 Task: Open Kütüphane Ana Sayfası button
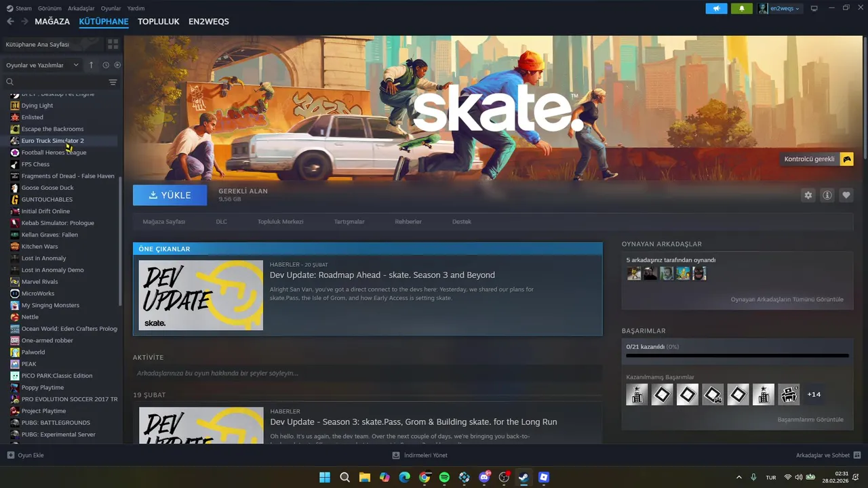click(52, 44)
